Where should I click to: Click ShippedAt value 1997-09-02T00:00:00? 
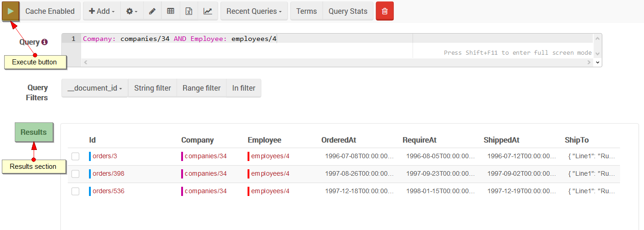[522, 174]
